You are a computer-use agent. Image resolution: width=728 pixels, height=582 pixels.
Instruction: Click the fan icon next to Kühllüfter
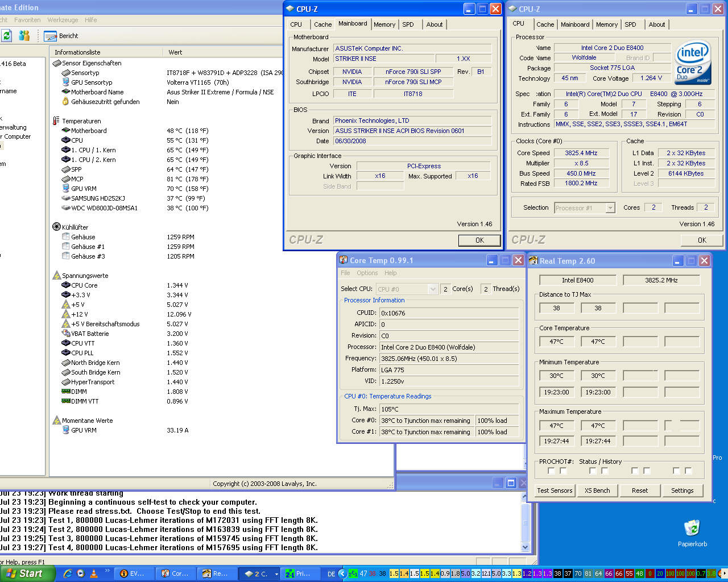point(56,227)
